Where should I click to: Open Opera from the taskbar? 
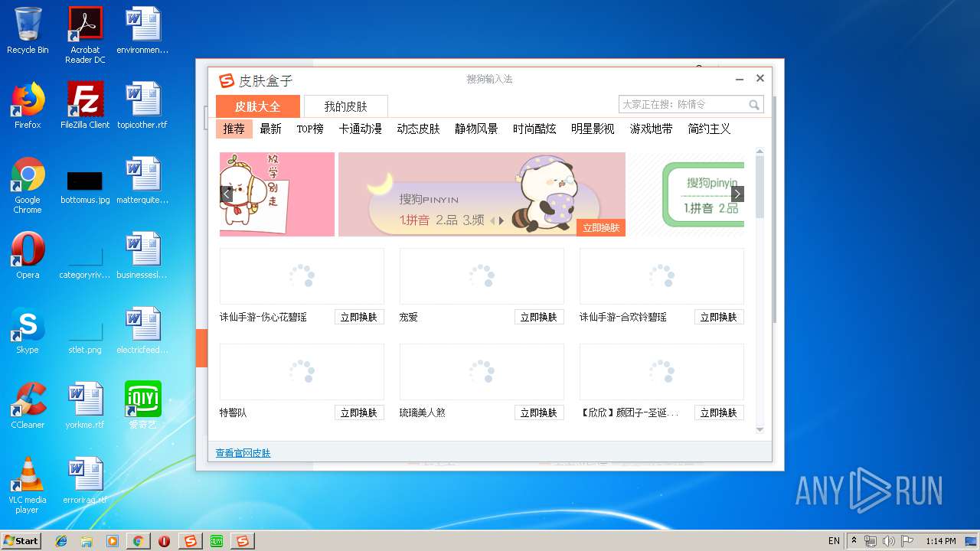(164, 541)
